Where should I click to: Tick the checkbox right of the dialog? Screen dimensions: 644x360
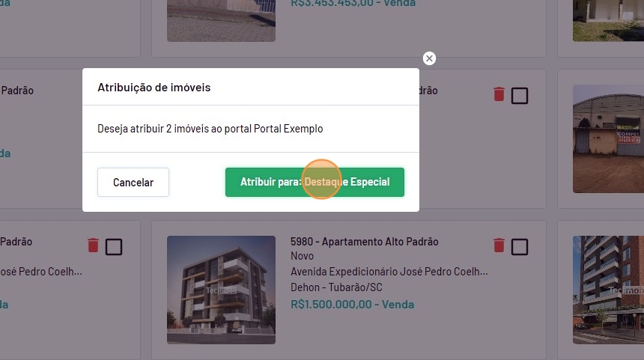point(520,96)
